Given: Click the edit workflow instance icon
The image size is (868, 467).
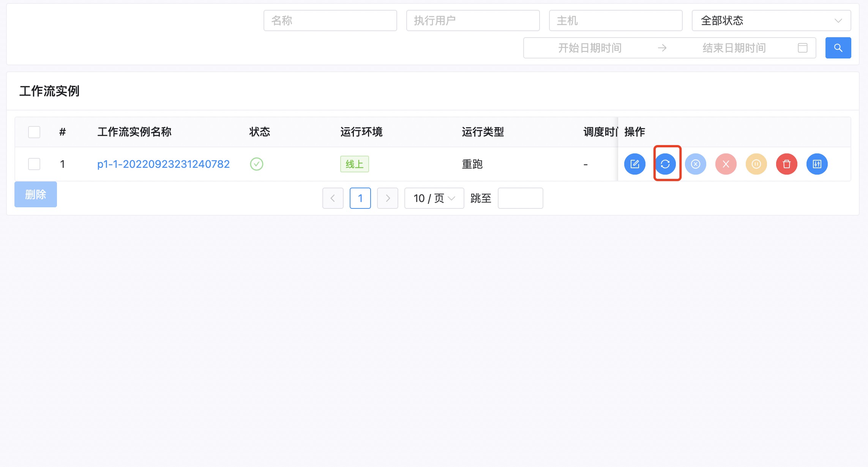Looking at the screenshot, I should click(634, 164).
